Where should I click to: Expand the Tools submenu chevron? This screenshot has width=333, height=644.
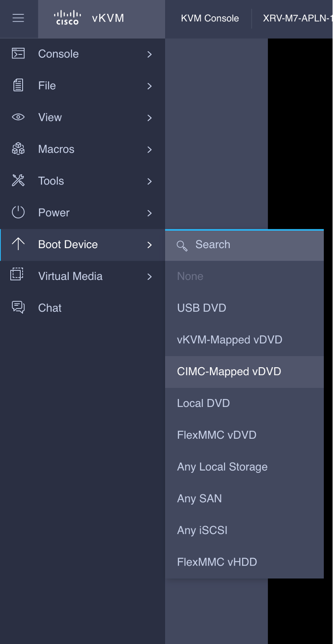[x=149, y=182]
